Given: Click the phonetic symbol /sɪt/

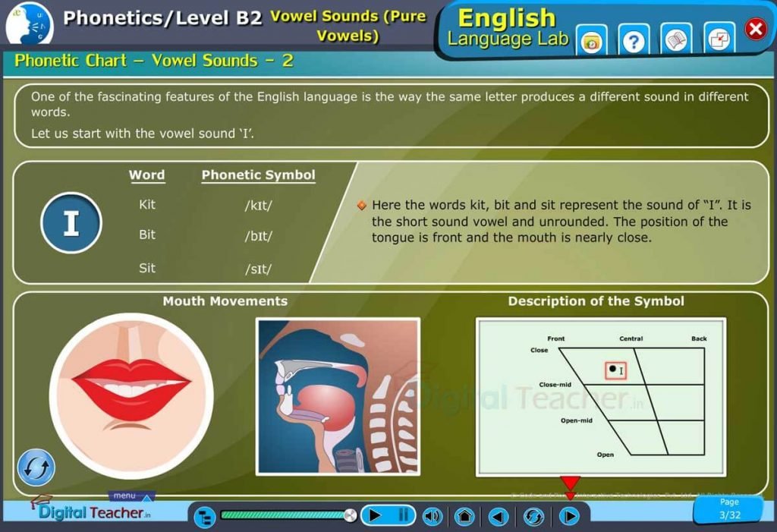Looking at the screenshot, I should pyautogui.click(x=258, y=269).
